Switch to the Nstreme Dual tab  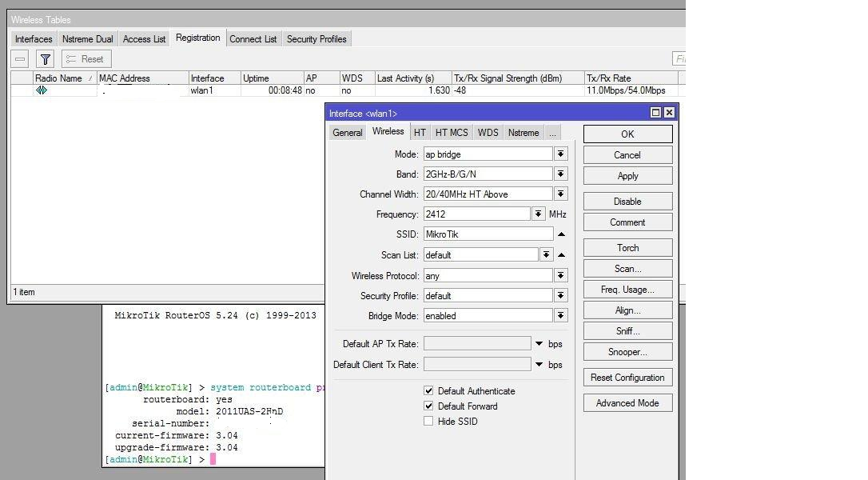point(87,38)
